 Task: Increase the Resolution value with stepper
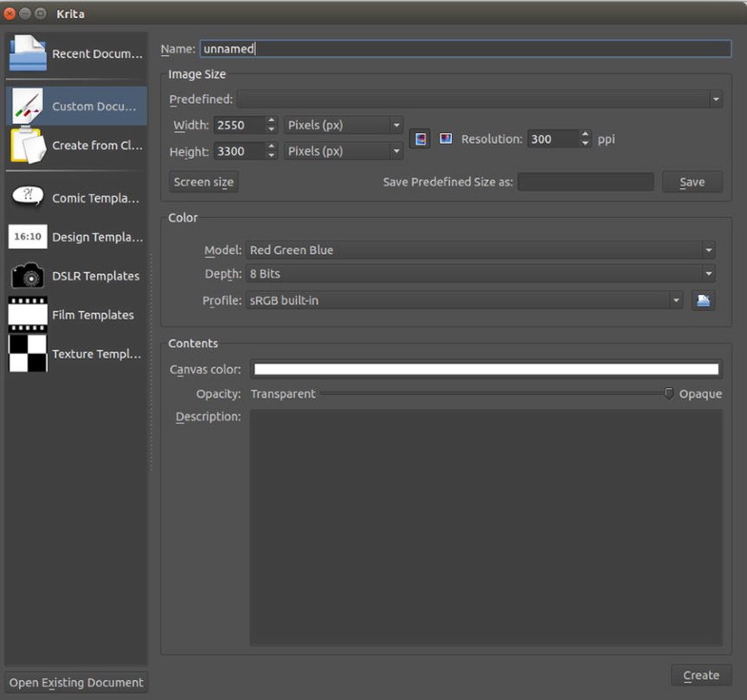[x=585, y=134]
